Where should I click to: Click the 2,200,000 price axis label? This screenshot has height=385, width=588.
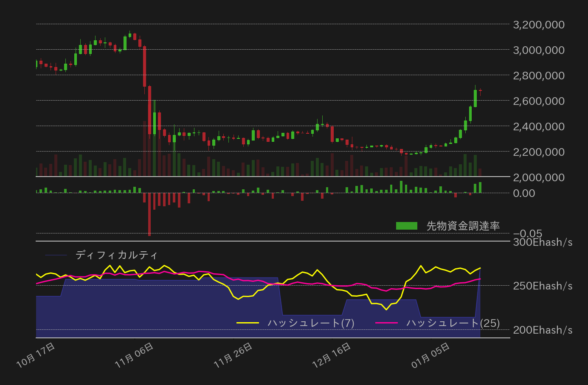tap(539, 152)
